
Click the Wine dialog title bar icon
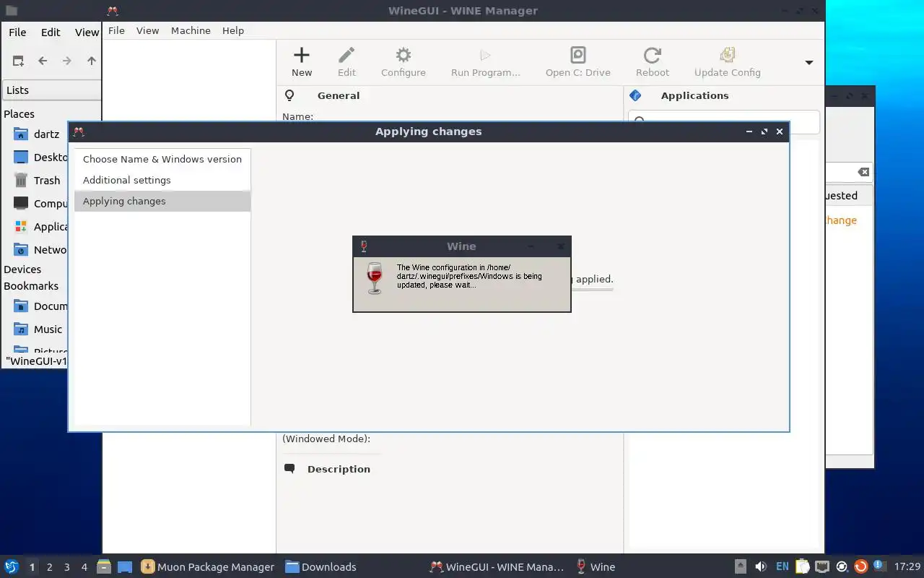click(x=364, y=246)
